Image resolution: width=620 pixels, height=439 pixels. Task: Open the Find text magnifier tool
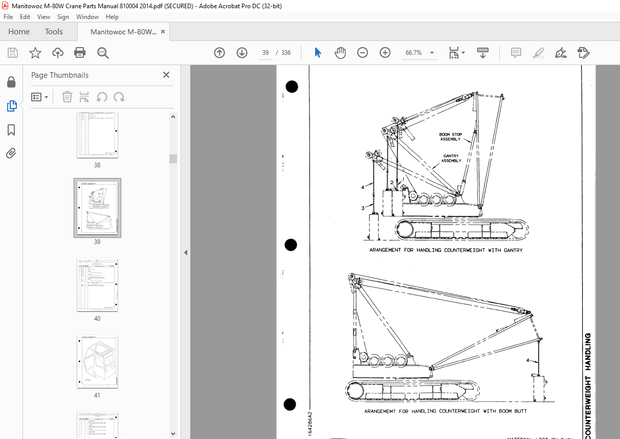click(102, 52)
